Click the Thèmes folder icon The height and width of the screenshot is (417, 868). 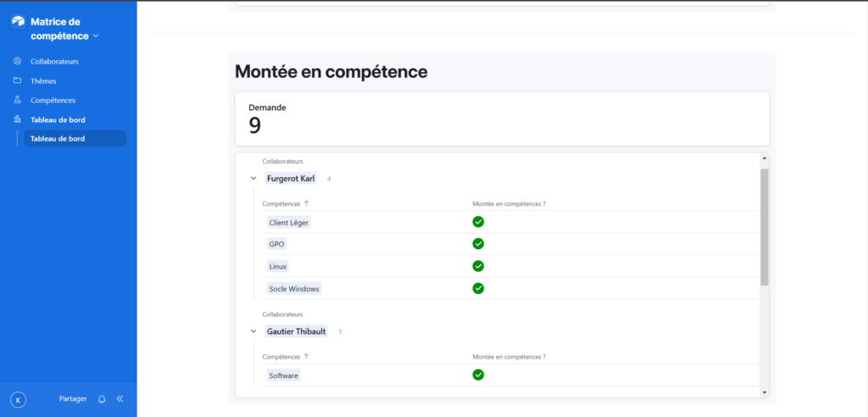pos(17,81)
